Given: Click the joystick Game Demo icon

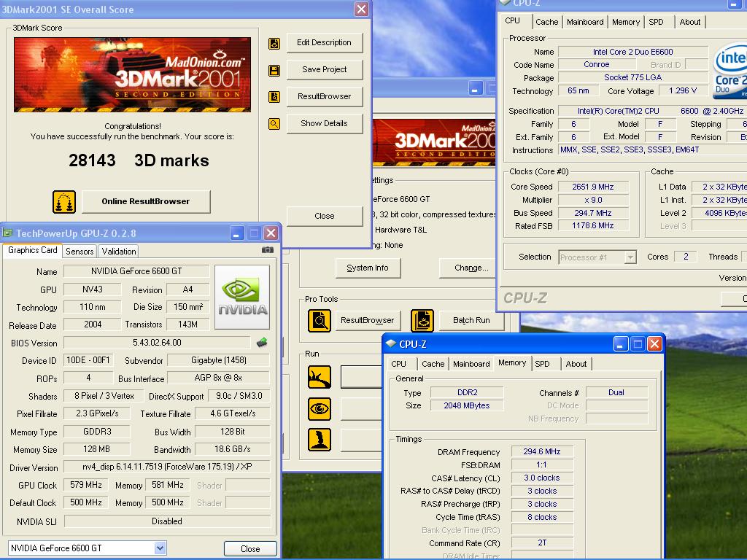Looking at the screenshot, I should (x=320, y=440).
